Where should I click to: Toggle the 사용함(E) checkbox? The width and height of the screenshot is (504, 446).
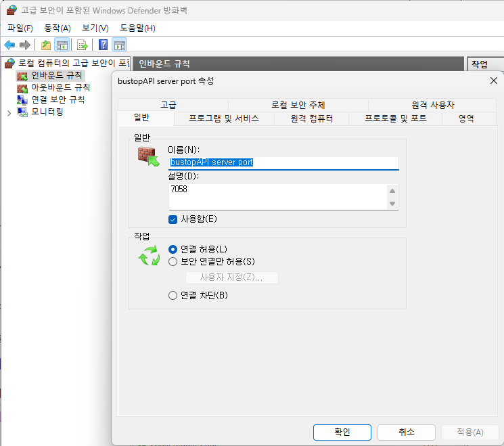173,220
